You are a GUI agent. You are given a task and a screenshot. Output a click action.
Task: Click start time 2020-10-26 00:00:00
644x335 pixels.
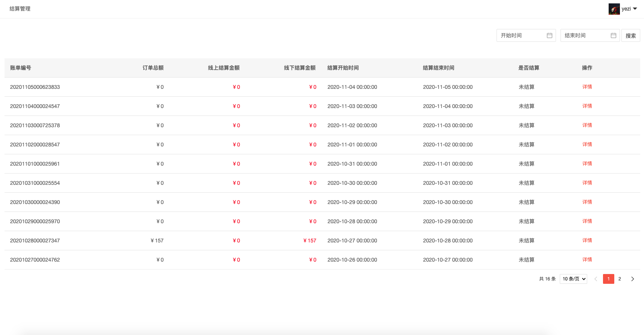(x=352, y=260)
